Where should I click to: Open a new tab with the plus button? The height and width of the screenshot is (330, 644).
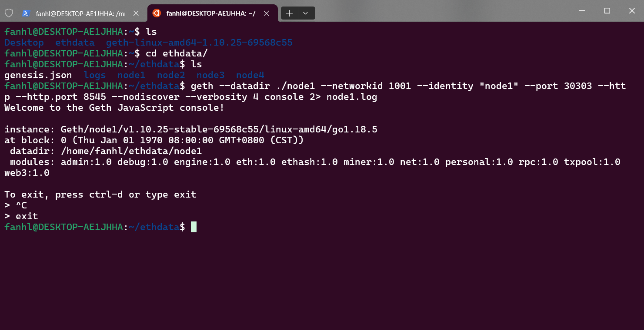pos(289,13)
